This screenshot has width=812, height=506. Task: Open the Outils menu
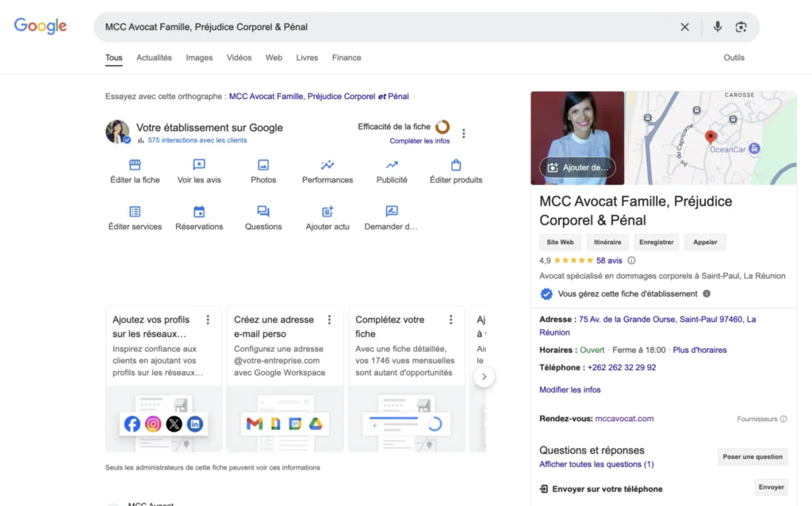(x=733, y=58)
